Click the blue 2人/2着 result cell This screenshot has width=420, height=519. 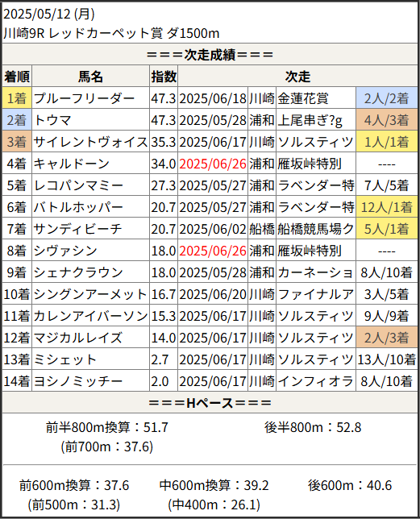pyautogui.click(x=387, y=98)
